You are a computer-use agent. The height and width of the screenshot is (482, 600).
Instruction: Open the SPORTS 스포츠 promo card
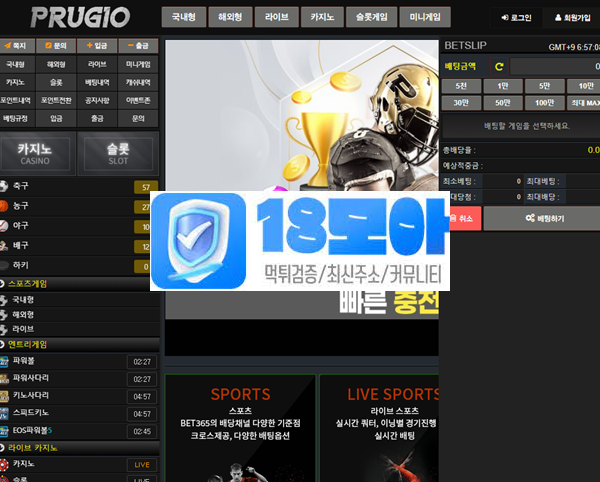click(x=240, y=428)
